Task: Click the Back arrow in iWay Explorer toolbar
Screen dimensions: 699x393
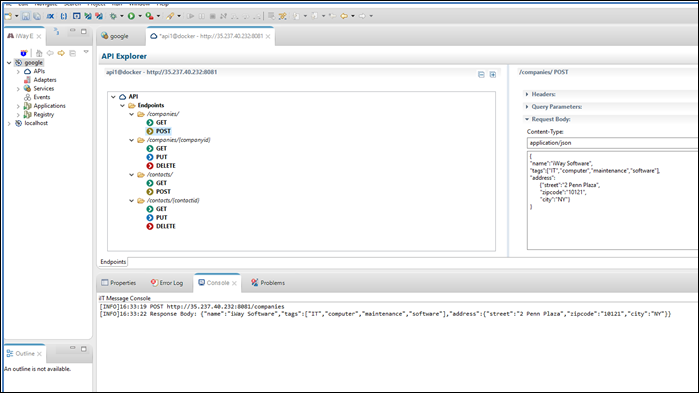Action: [x=50, y=53]
